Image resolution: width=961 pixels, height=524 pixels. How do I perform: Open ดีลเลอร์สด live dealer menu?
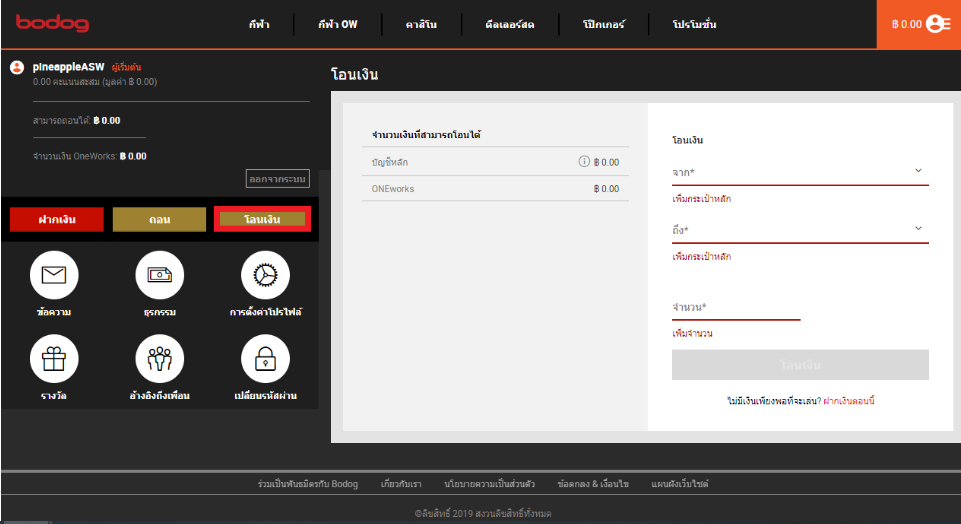[x=509, y=25]
